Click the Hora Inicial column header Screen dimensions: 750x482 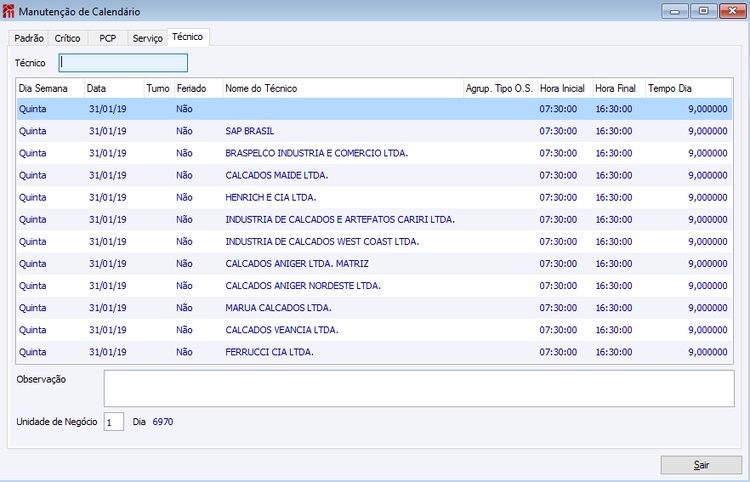565,88
